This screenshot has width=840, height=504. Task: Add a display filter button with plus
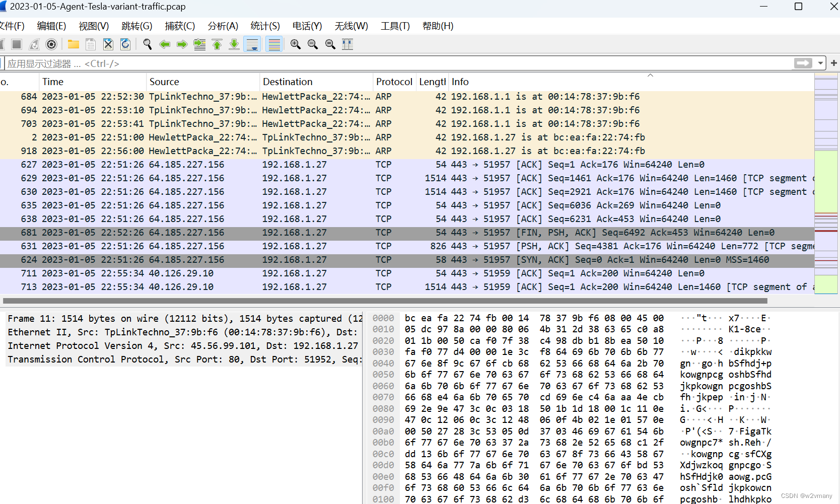click(834, 63)
